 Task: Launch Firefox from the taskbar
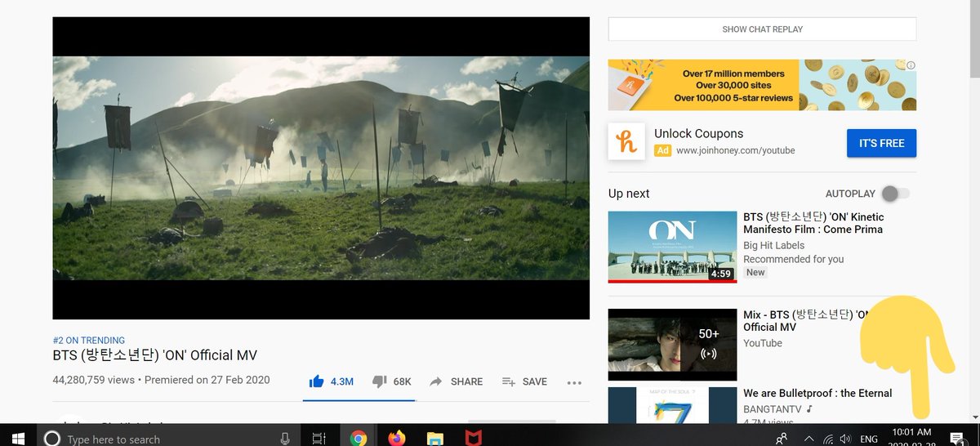tap(397, 439)
